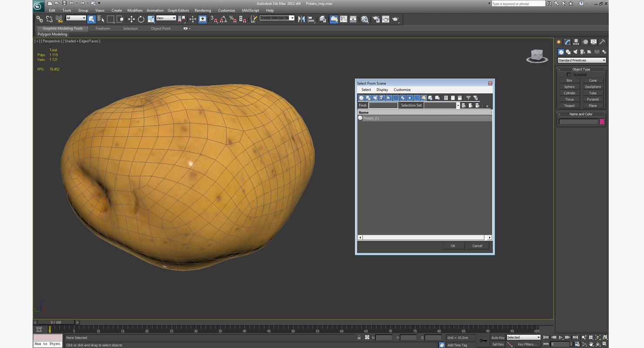
Task: Click the OK button in dialog
Action: tap(453, 246)
